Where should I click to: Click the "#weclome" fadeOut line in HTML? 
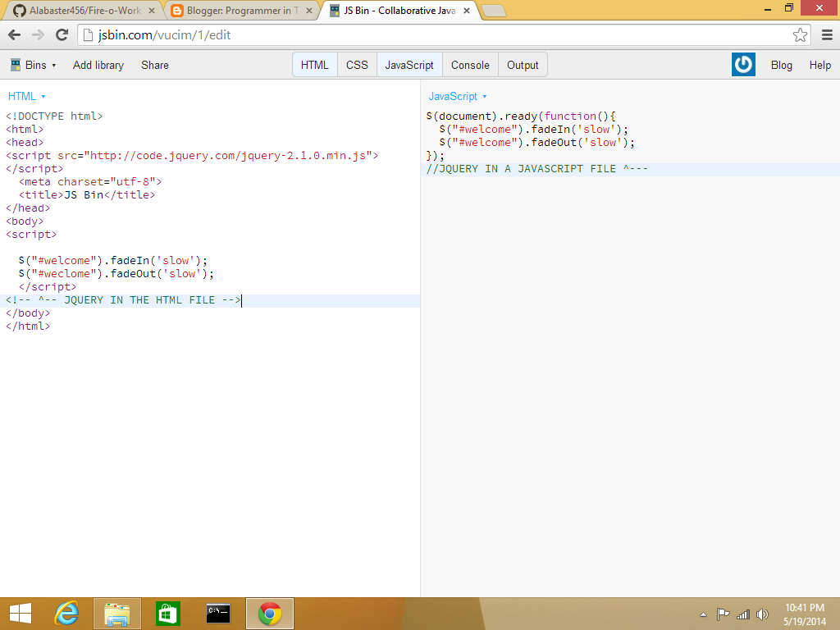pyautogui.click(x=116, y=274)
